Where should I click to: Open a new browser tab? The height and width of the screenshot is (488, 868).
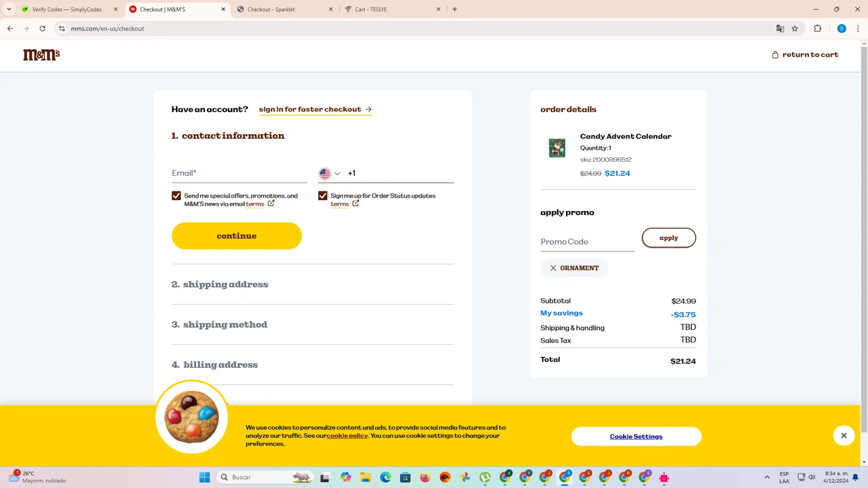[x=455, y=9]
